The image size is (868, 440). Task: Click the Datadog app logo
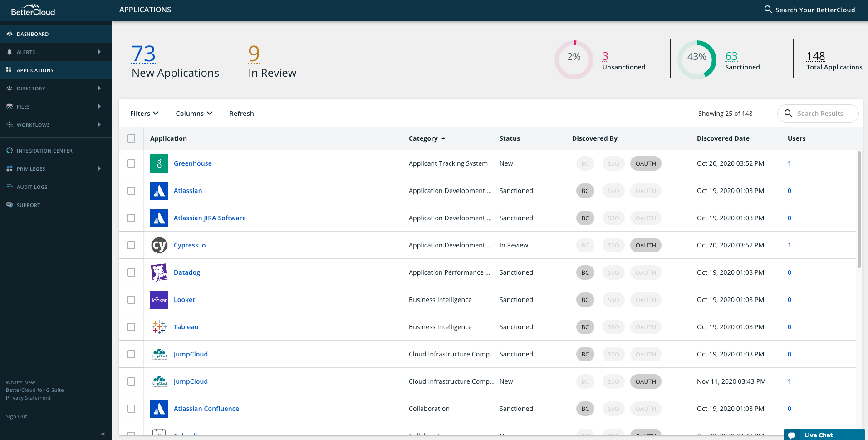coord(159,272)
